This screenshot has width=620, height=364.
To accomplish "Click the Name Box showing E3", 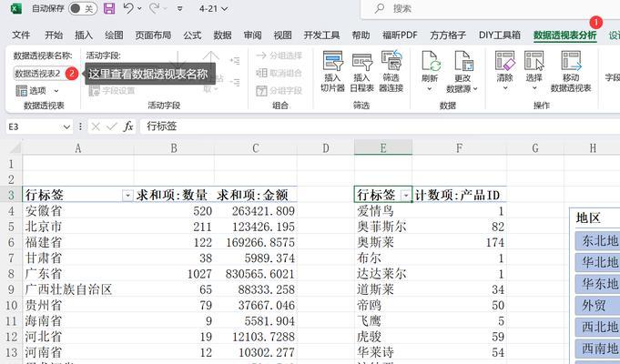I will click(34, 126).
